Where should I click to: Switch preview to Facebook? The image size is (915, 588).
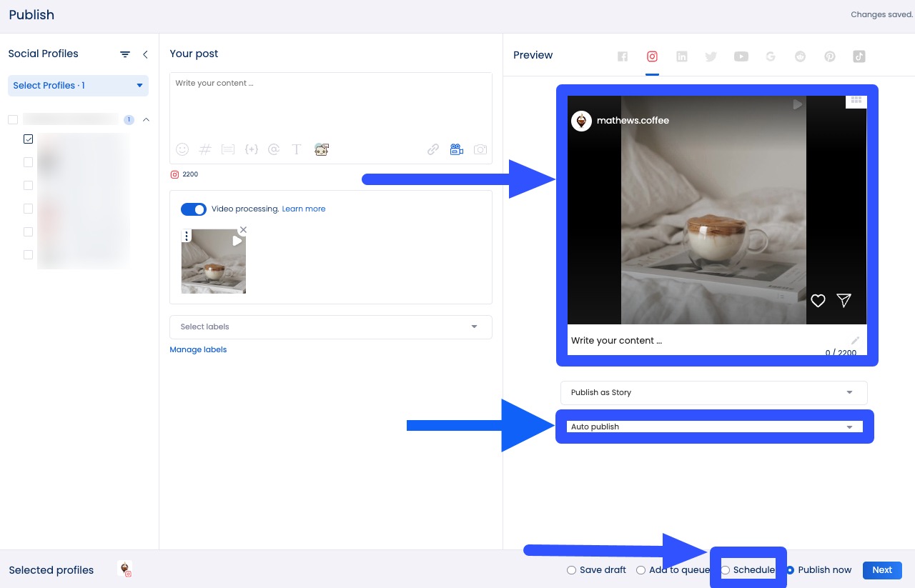click(623, 56)
